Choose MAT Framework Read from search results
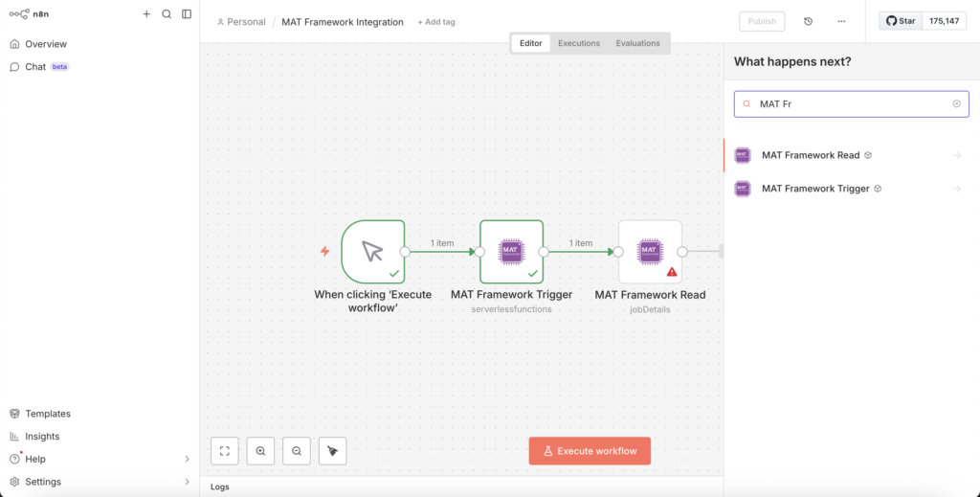The image size is (980, 497). [810, 155]
